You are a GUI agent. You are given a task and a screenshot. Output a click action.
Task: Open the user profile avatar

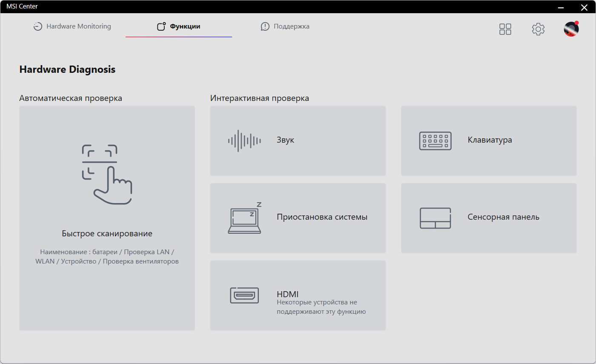click(x=571, y=29)
